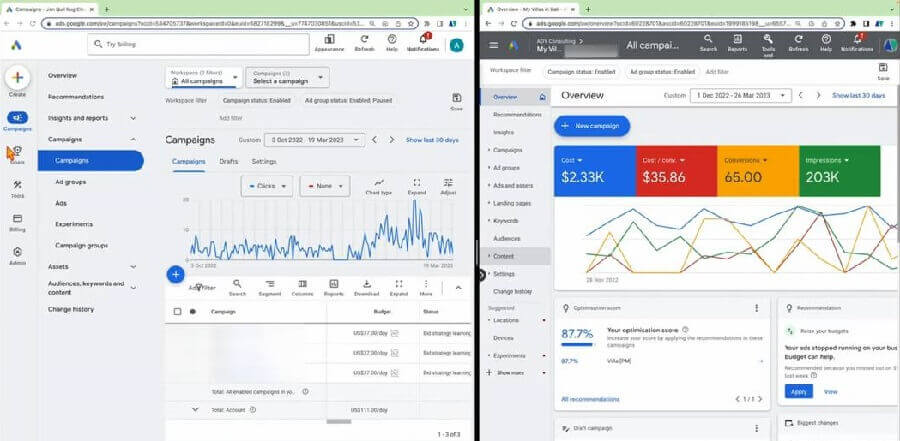
Task: Click blue Cost metric tile
Action: (595, 171)
